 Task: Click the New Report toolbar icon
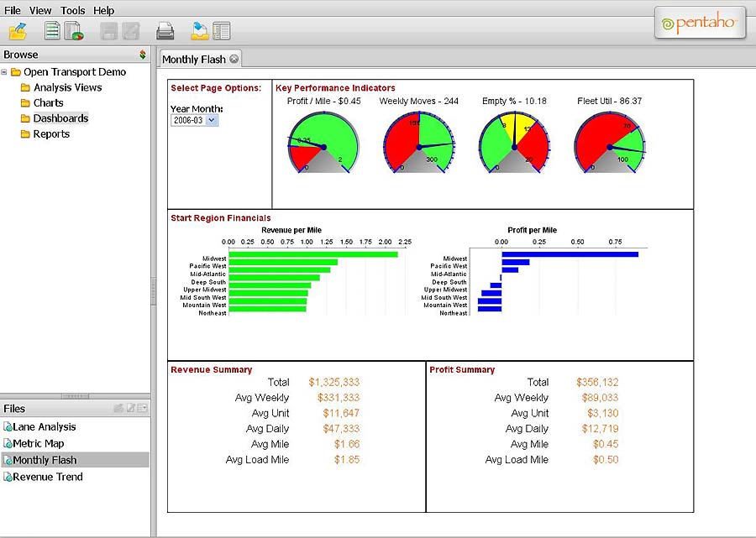[x=52, y=30]
